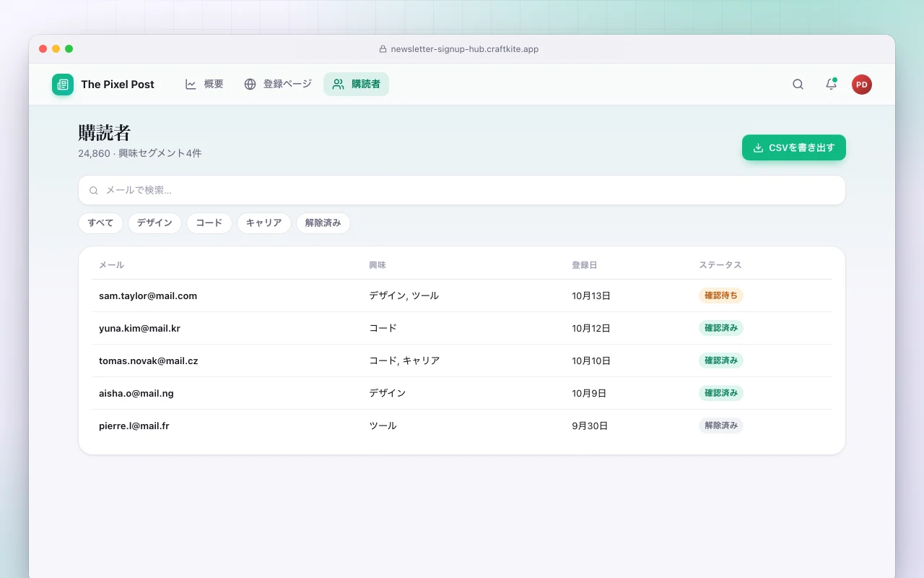Select the すべて filter chip

pos(100,223)
